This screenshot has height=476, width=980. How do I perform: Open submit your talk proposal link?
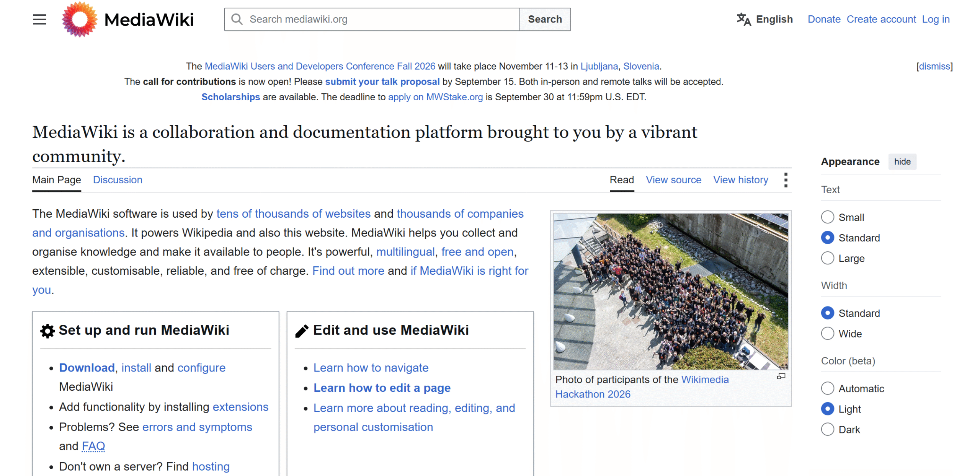click(382, 82)
